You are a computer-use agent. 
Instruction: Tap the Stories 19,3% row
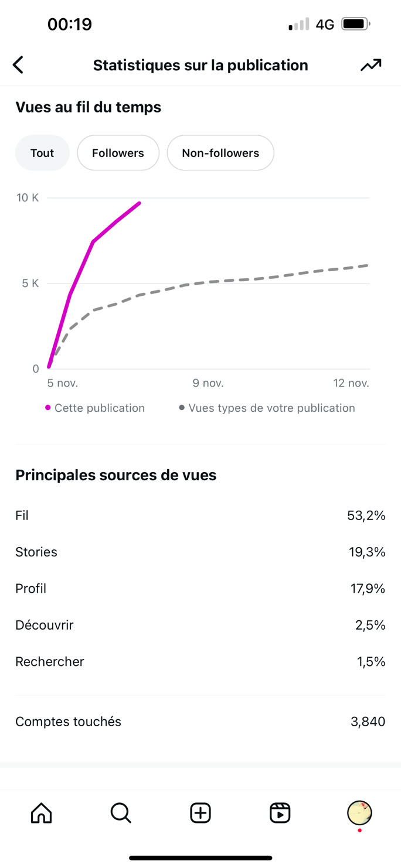[200, 552]
